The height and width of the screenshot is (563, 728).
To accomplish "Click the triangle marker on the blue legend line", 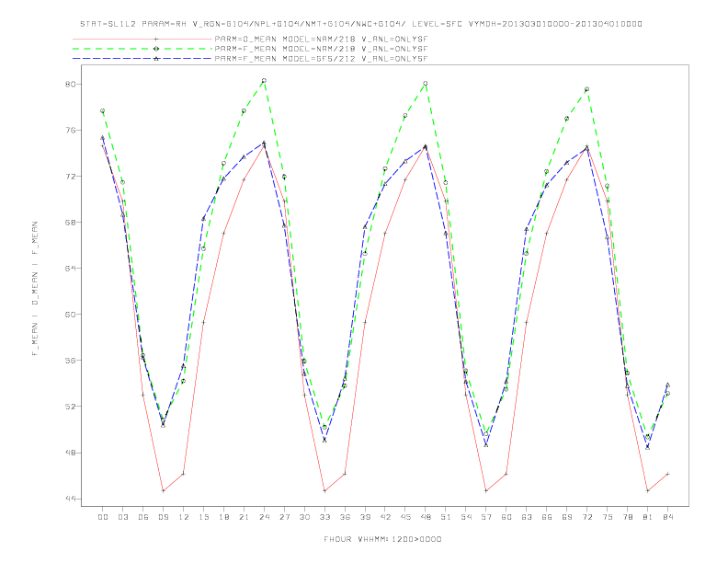I will (156, 59).
